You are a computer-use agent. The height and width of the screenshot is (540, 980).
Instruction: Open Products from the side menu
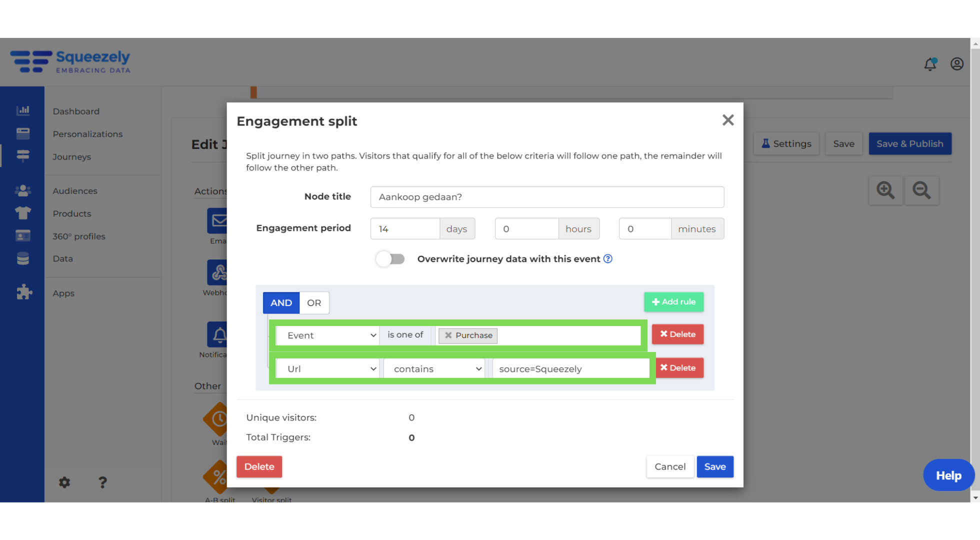(x=72, y=213)
